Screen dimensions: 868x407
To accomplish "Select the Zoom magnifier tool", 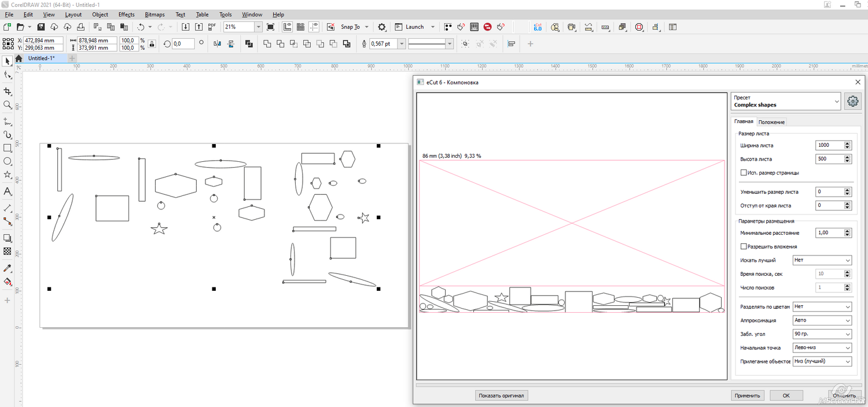I will pyautogui.click(x=8, y=105).
